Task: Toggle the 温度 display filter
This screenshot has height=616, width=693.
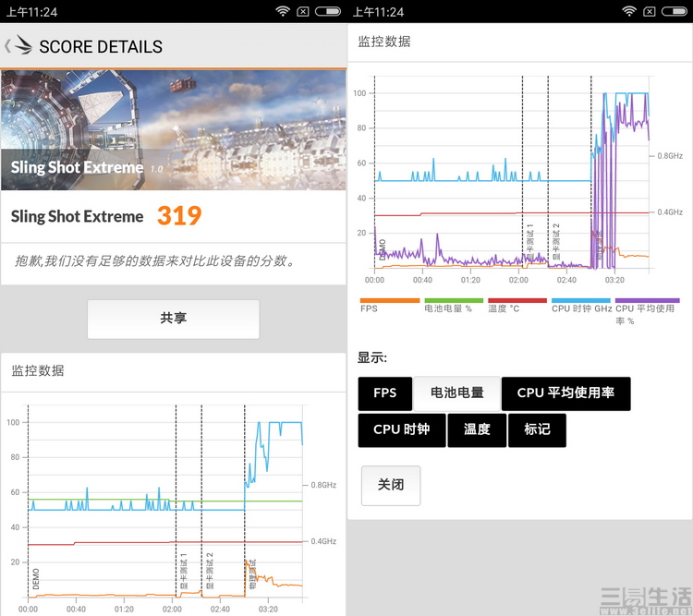Action: (477, 430)
